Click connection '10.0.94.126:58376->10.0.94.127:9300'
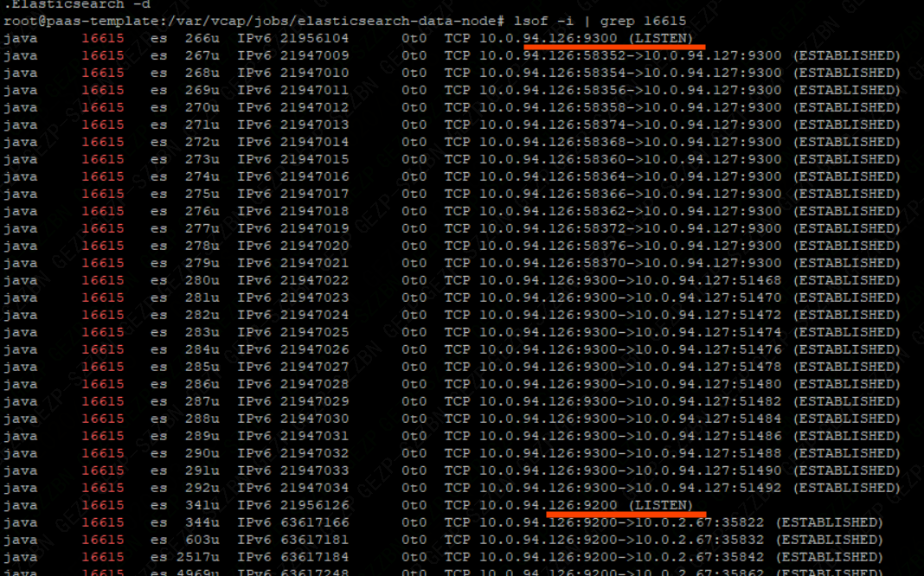This screenshot has height=576, width=924. (x=630, y=246)
